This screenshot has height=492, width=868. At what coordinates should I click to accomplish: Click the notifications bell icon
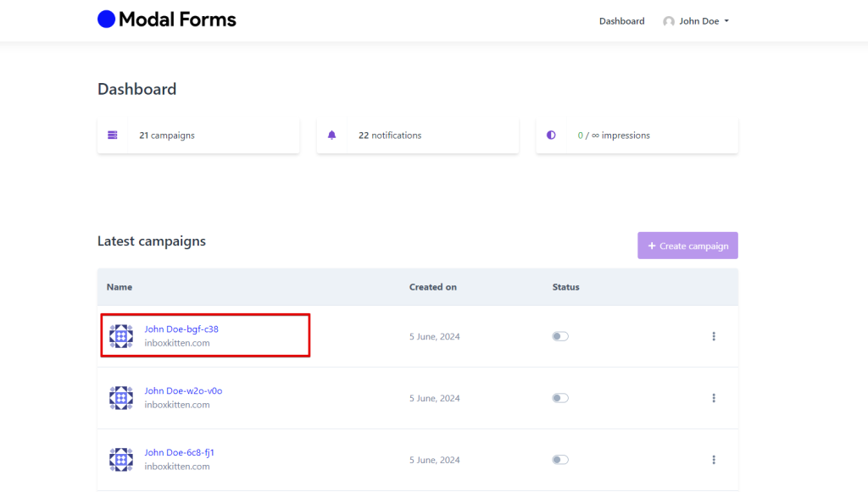(x=331, y=135)
